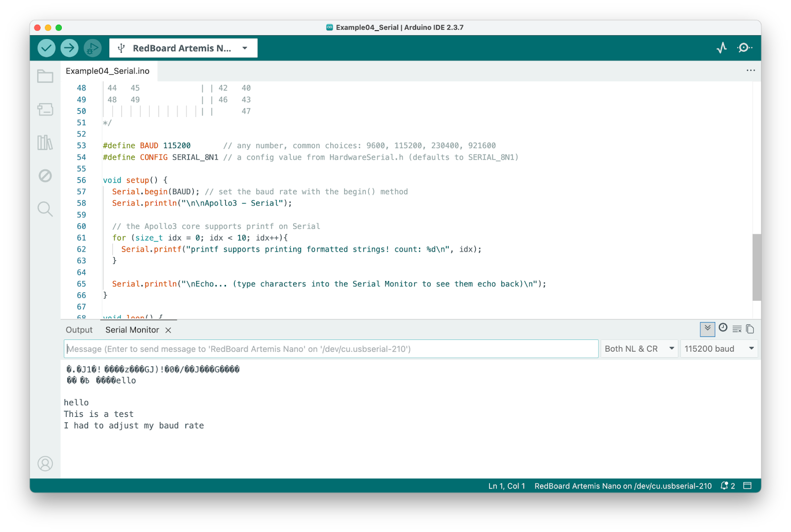Open the RedBoard Artemis Nano board selector
Viewport: 791px width, 532px height.
point(182,47)
